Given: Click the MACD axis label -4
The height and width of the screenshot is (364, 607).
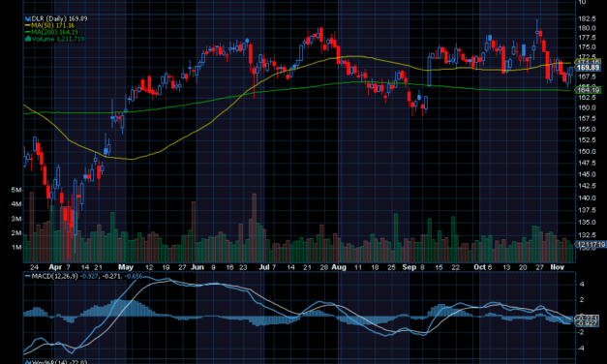Looking at the screenshot, I should pyautogui.click(x=581, y=349).
